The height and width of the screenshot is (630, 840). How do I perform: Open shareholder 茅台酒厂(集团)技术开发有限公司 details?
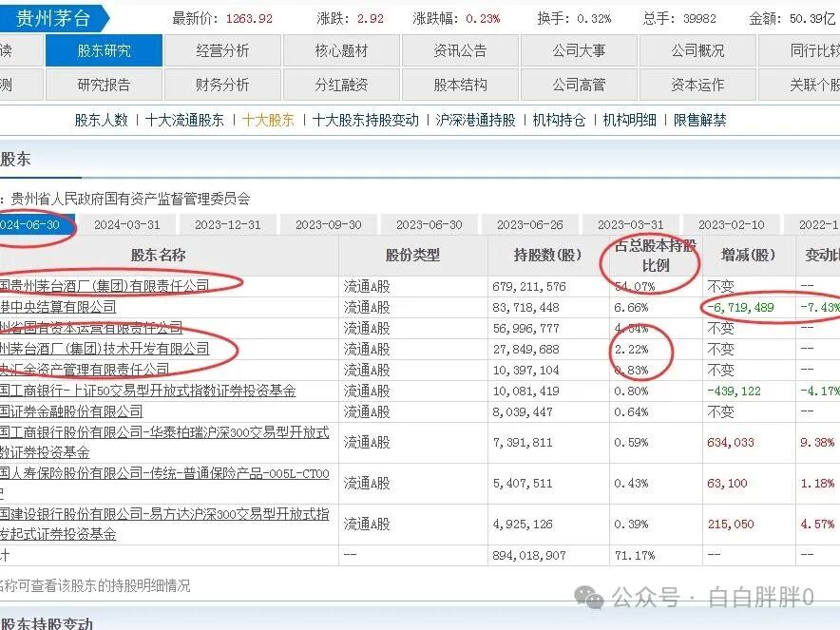(x=105, y=349)
